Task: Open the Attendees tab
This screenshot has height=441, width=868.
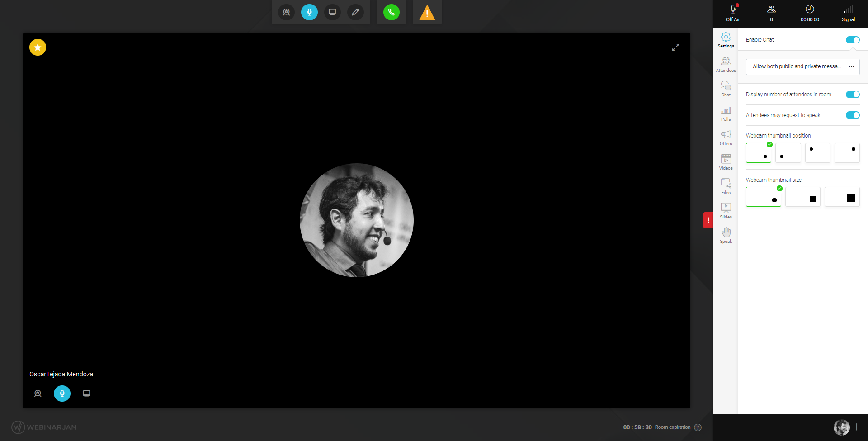Action: pyautogui.click(x=726, y=64)
